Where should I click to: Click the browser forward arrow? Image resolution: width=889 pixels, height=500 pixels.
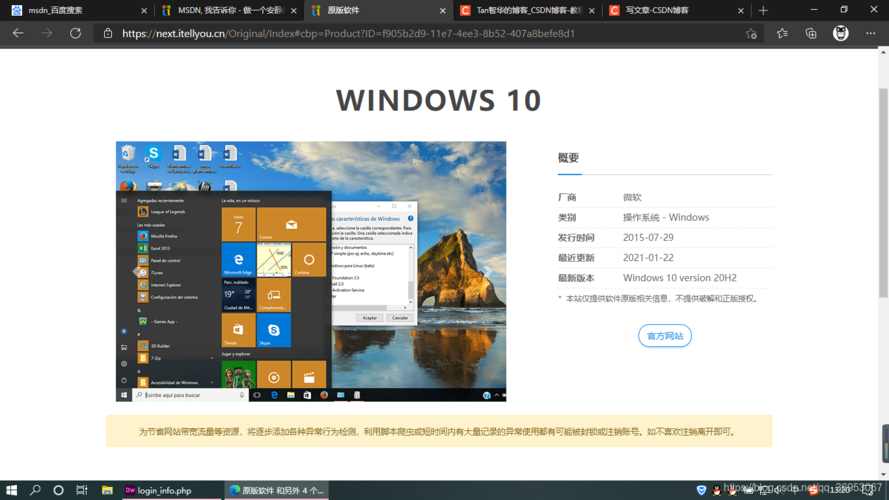[x=46, y=33]
